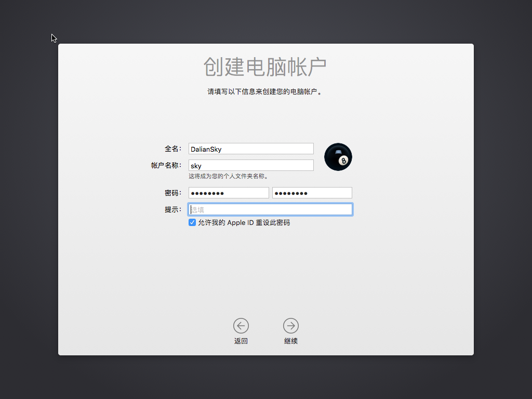532x399 pixels.
Task: Click the back arrow circle icon
Action: [241, 326]
